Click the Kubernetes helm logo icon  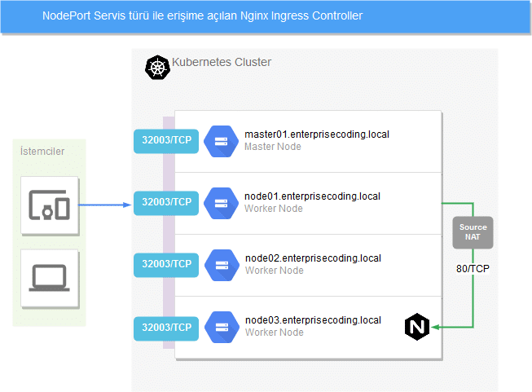click(x=157, y=68)
